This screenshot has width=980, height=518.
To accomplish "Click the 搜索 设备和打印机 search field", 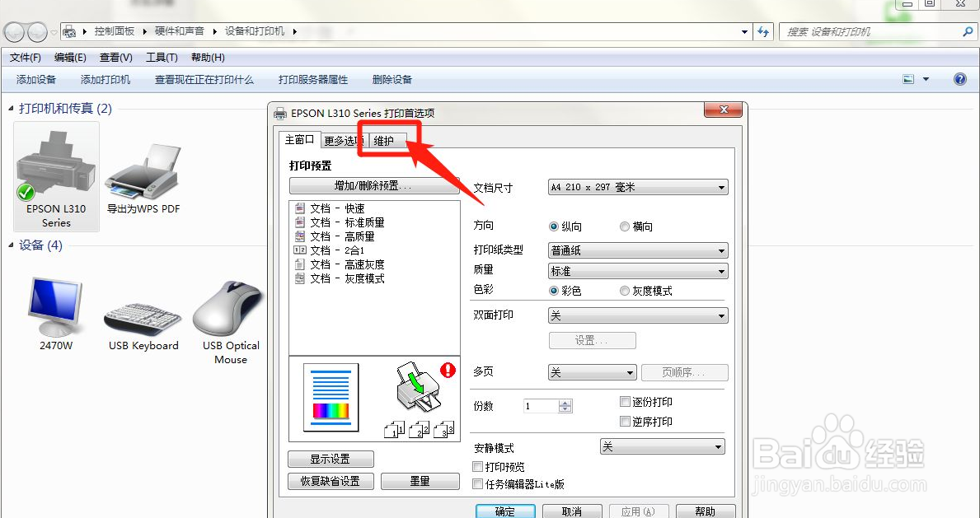I will click(872, 31).
